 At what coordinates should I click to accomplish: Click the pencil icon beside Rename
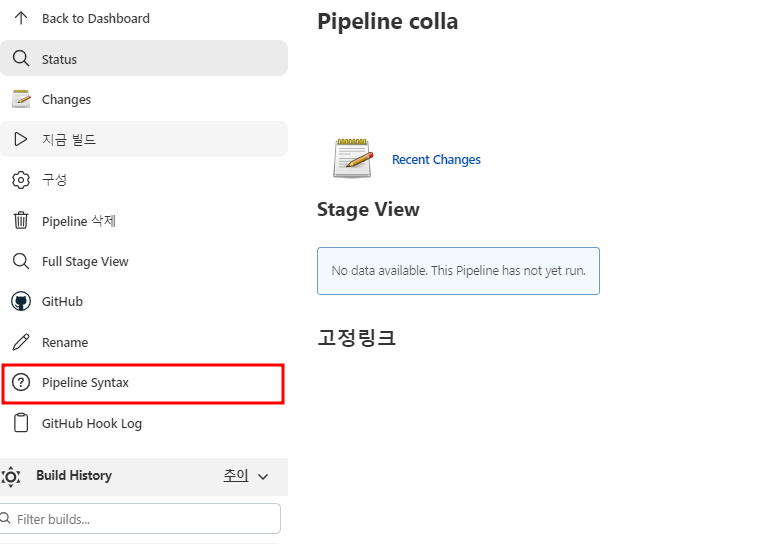[x=21, y=342]
